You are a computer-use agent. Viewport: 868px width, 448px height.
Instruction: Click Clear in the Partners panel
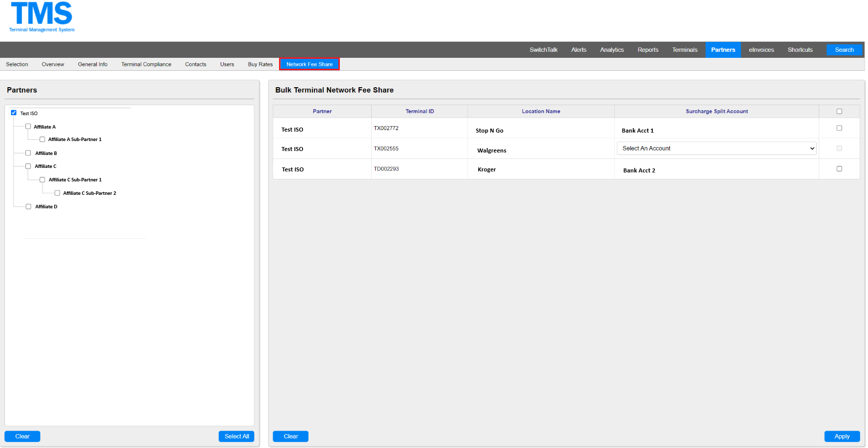pos(22,437)
